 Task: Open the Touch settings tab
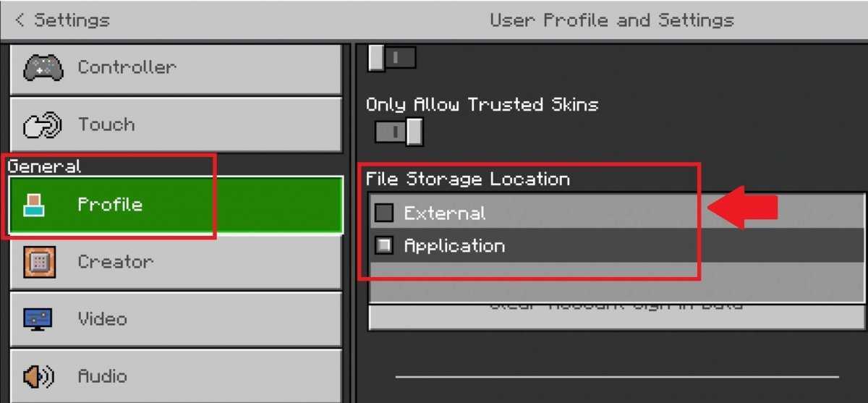tap(176, 125)
